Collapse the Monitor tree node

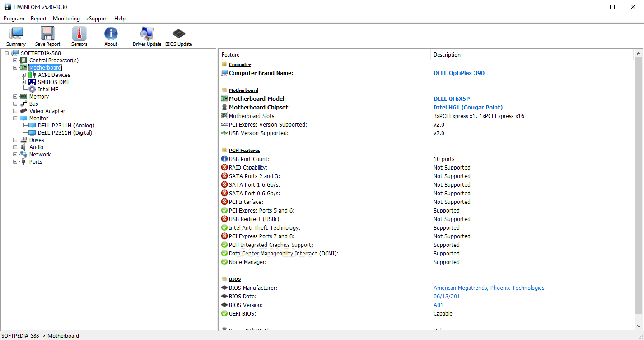coord(15,118)
